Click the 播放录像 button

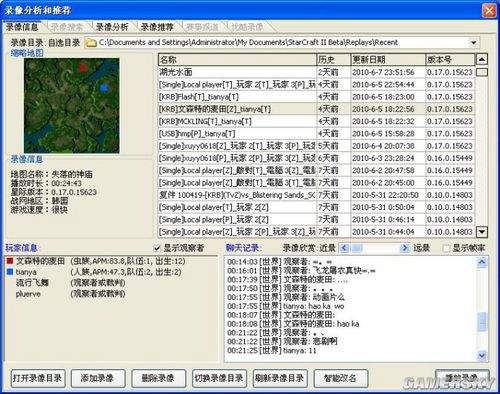tap(462, 378)
